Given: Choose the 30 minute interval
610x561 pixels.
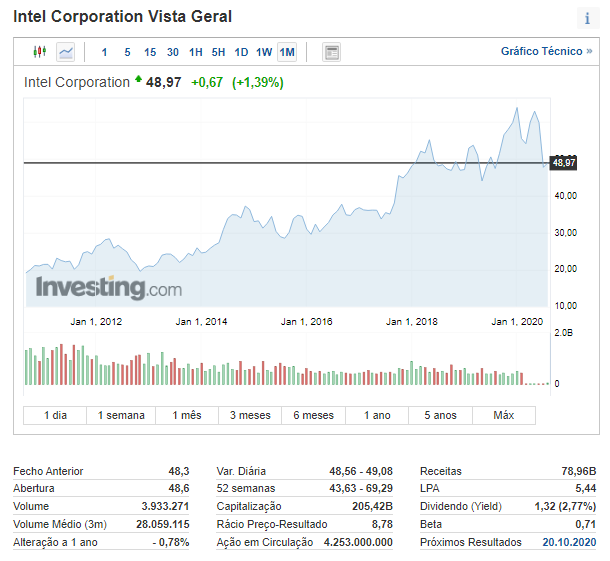Looking at the screenshot, I should (173, 52).
